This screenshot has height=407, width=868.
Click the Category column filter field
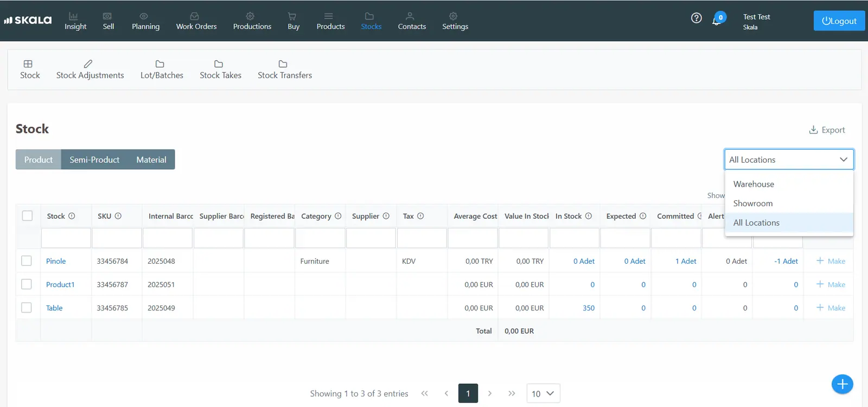point(320,238)
